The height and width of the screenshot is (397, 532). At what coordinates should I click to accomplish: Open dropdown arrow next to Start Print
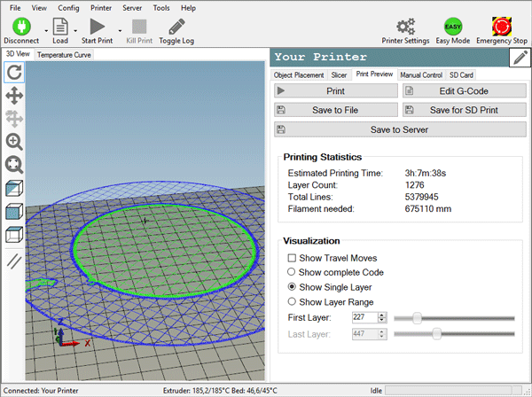point(120,31)
